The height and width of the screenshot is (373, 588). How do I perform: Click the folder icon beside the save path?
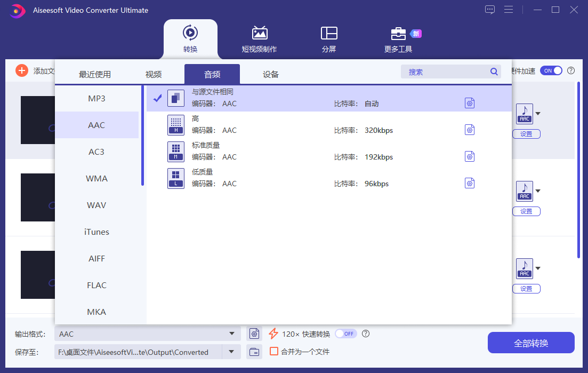pos(254,352)
